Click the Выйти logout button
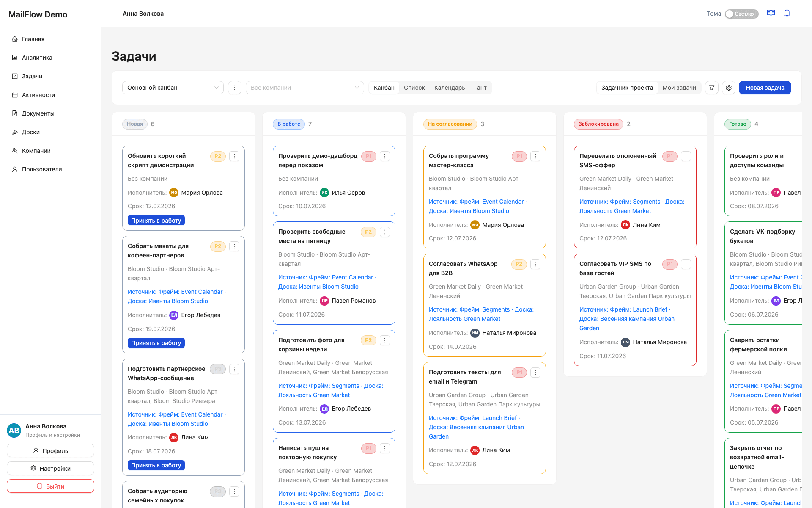The height and width of the screenshot is (508, 812). click(50, 486)
